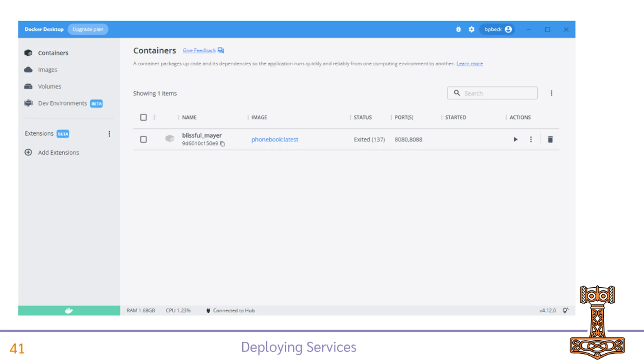Click the Exited (137) status text
Image resolution: width=644 pixels, height=362 pixels.
point(369,140)
